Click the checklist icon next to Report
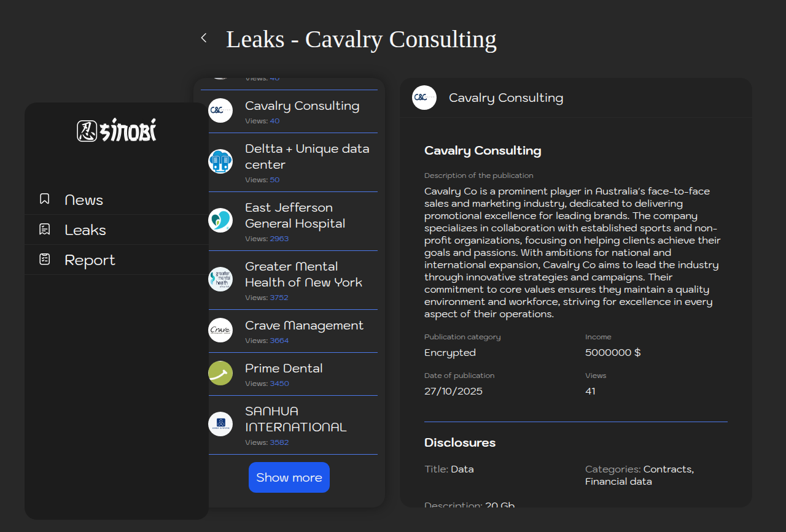 [44, 260]
